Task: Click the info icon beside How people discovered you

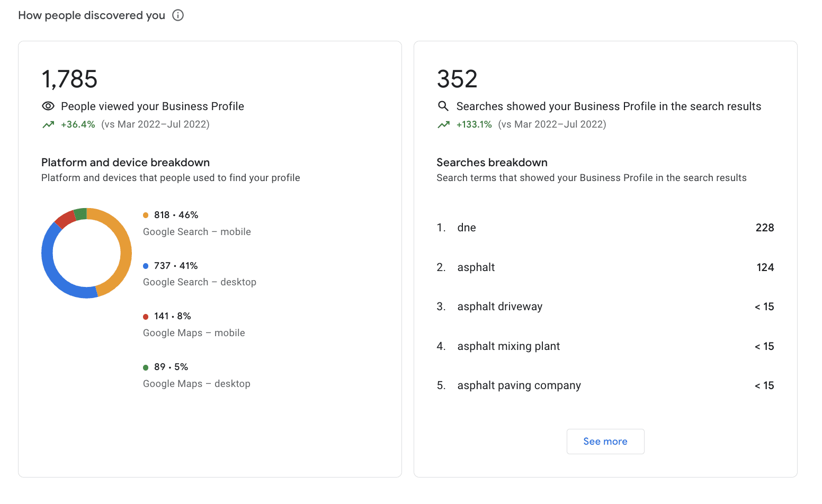Action: point(178,15)
